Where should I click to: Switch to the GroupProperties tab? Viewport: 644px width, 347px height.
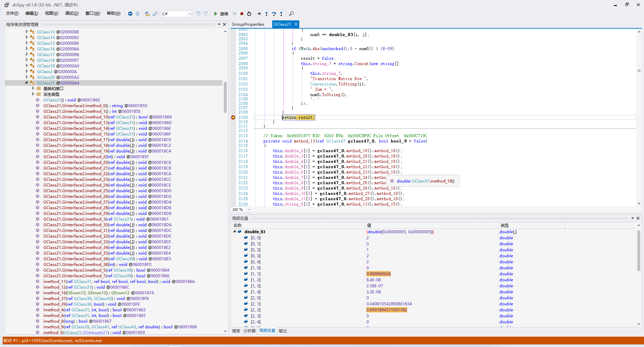(248, 24)
